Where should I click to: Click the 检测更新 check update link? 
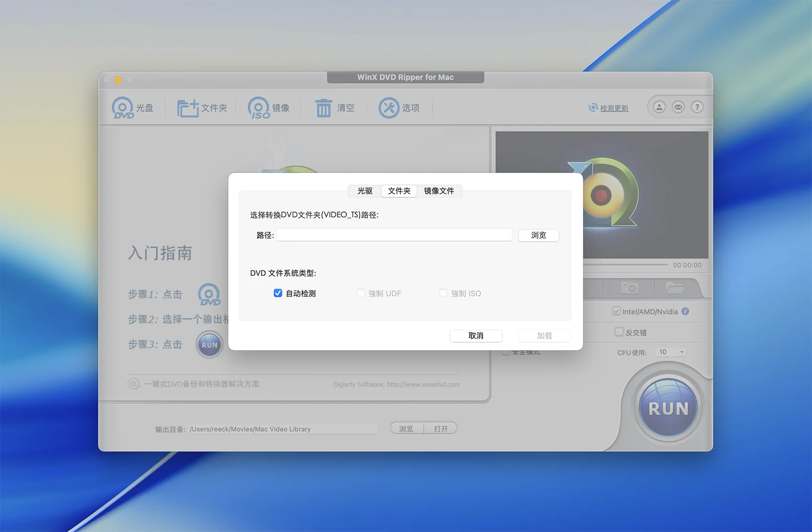click(614, 108)
